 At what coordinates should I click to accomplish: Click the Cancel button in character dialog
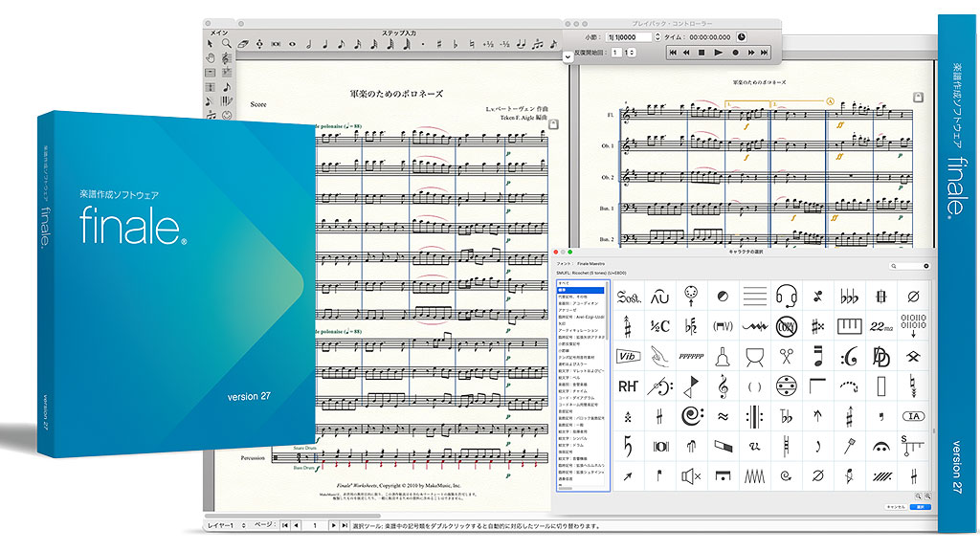point(896,507)
